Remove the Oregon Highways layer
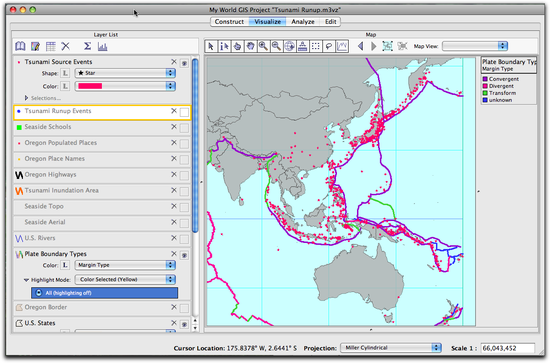Image resolution: width=550 pixels, height=363 pixels. (174, 174)
